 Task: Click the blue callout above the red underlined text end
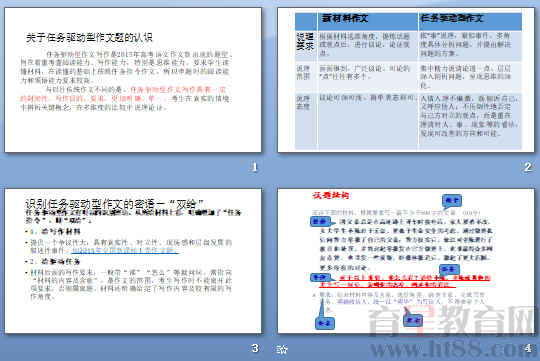point(449,269)
